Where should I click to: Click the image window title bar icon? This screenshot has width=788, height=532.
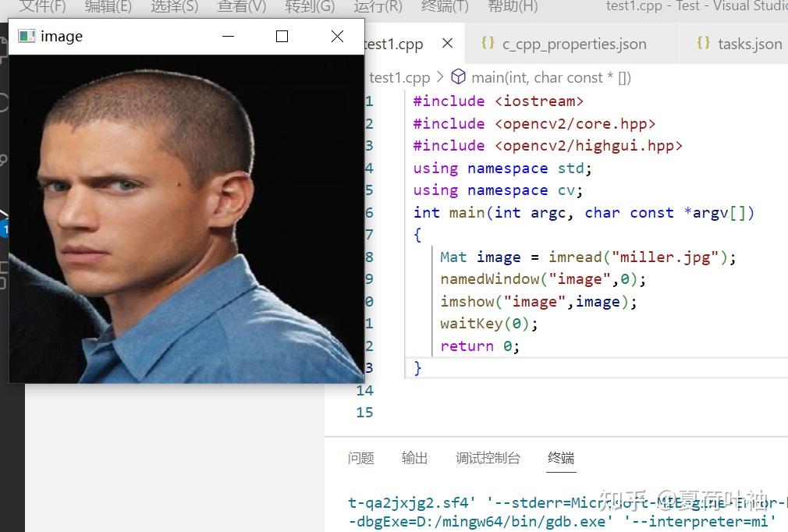coord(26,35)
